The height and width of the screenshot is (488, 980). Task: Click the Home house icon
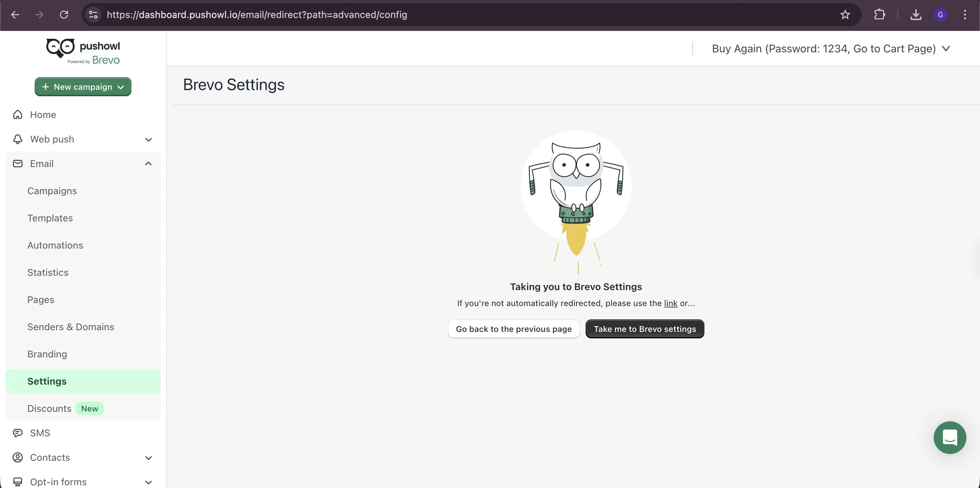(x=17, y=115)
